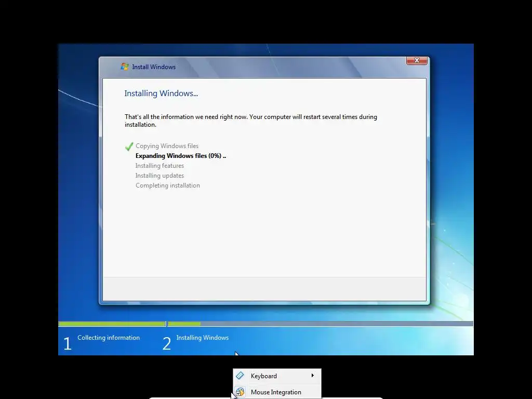The width and height of the screenshot is (532, 399).
Task: Click the Collecting information progress bar
Action: 112,324
